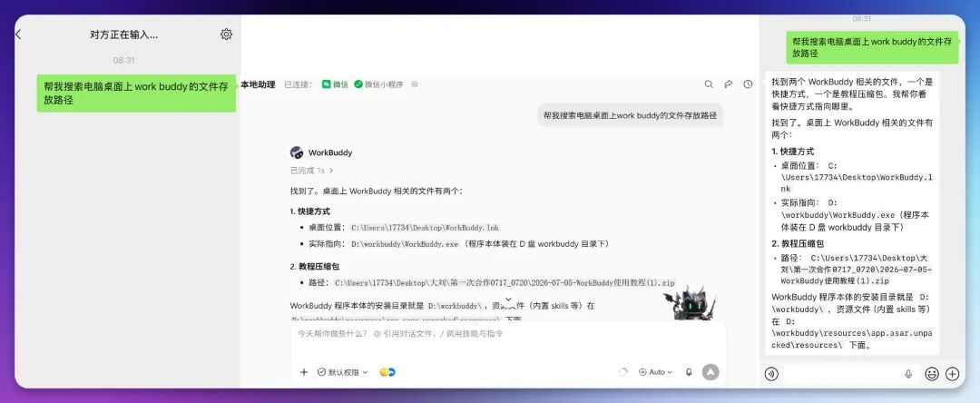Focus the 今天帮你做些什么 input box
Image resolution: width=980 pixels, height=403 pixels.
click(x=507, y=334)
